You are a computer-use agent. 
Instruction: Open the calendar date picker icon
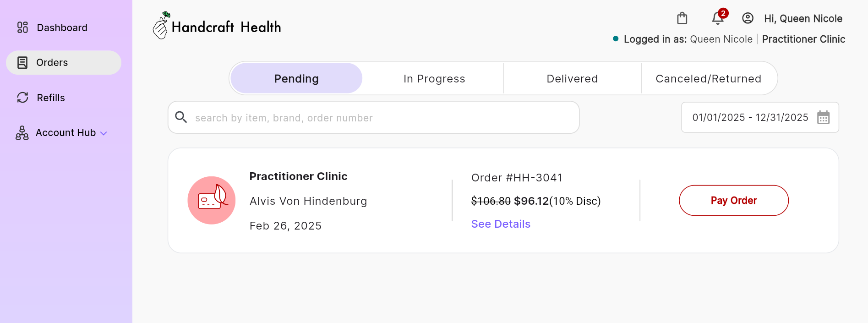pyautogui.click(x=823, y=117)
